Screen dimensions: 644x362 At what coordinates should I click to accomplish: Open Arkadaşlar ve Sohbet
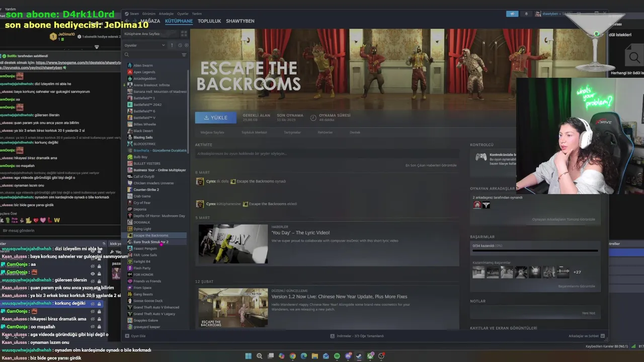click(587, 336)
